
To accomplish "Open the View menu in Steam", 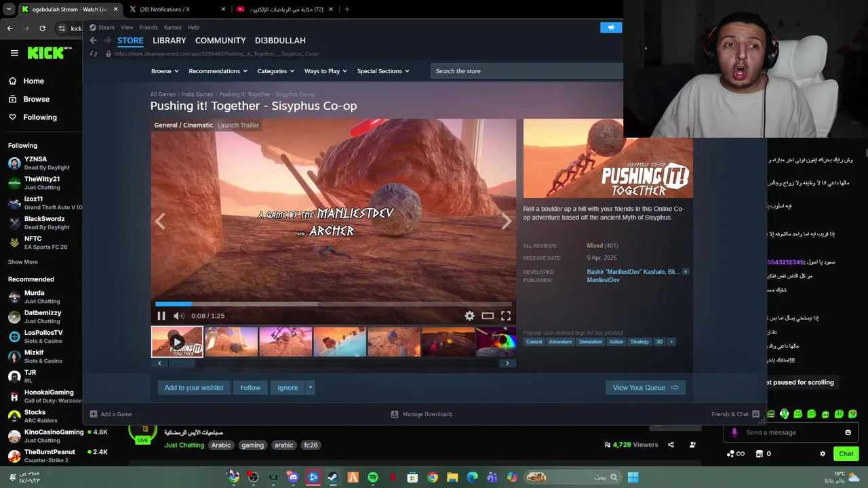I will pyautogui.click(x=127, y=28).
